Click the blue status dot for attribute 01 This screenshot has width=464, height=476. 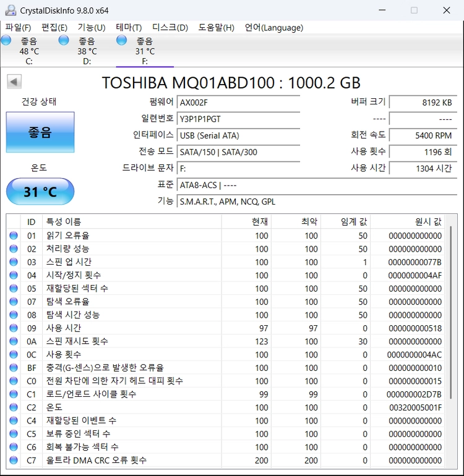pyautogui.click(x=14, y=236)
